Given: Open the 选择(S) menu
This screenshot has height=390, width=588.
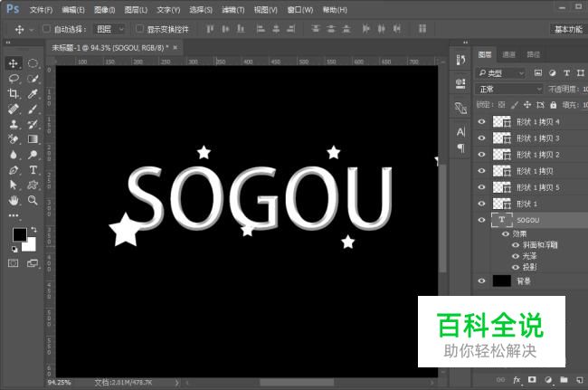Looking at the screenshot, I should pos(201,10).
